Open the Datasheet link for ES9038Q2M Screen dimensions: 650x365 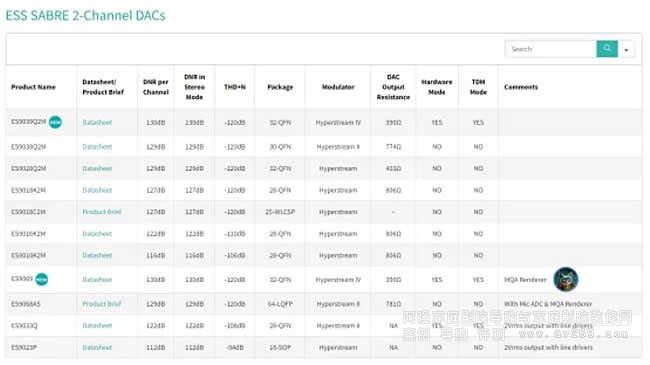pos(97,147)
